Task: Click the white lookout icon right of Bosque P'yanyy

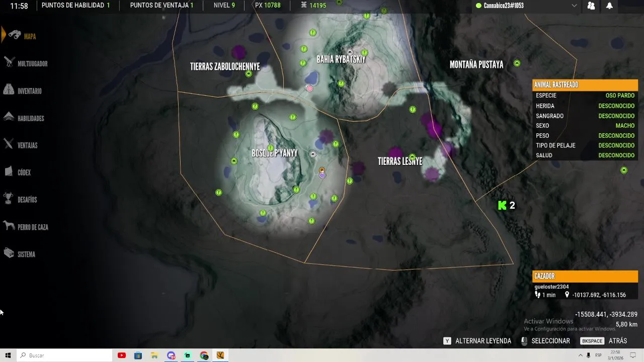Action: 313,154
